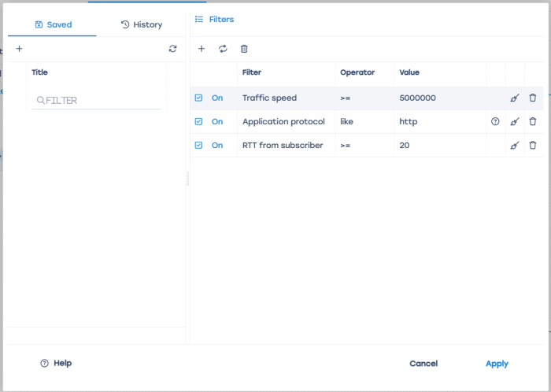Viewport: 551px width, 392px height.
Task: Remove the RTT from subscriber filter
Action: coord(533,146)
